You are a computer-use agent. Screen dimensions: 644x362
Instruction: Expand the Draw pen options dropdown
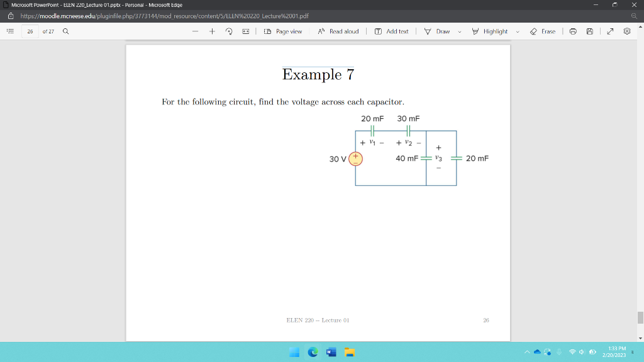coord(458,31)
